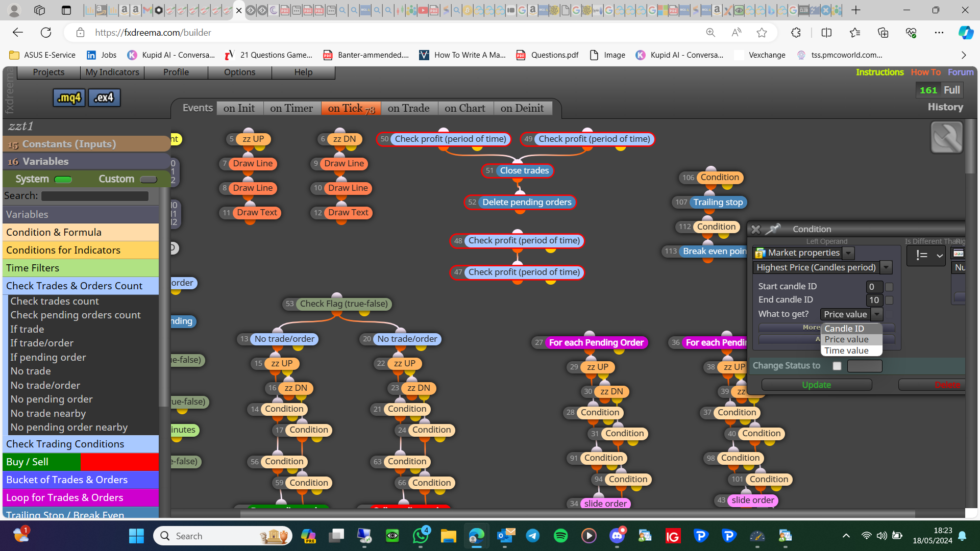Open File Explorer from the taskbar
980x551 pixels.
tap(448, 536)
